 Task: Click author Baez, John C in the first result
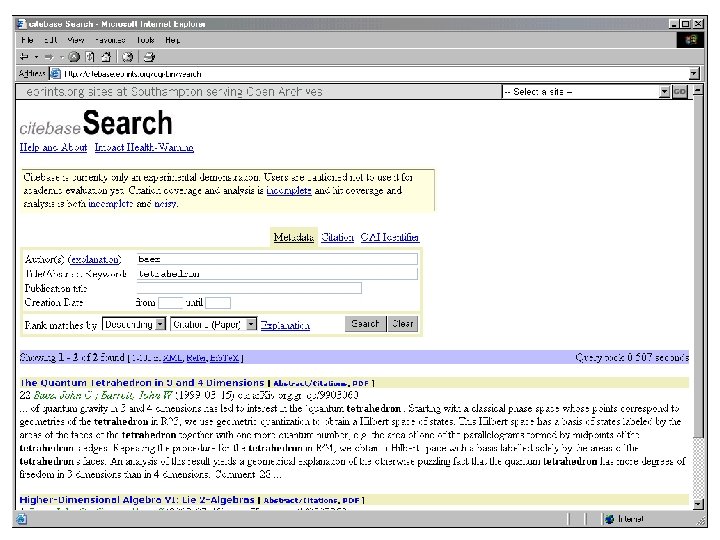[65, 395]
